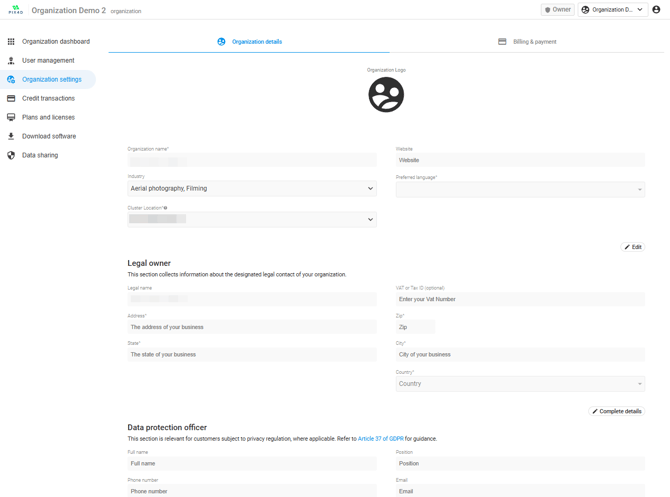Click the Position field
This screenshot has width=670, height=497.
[x=520, y=463]
